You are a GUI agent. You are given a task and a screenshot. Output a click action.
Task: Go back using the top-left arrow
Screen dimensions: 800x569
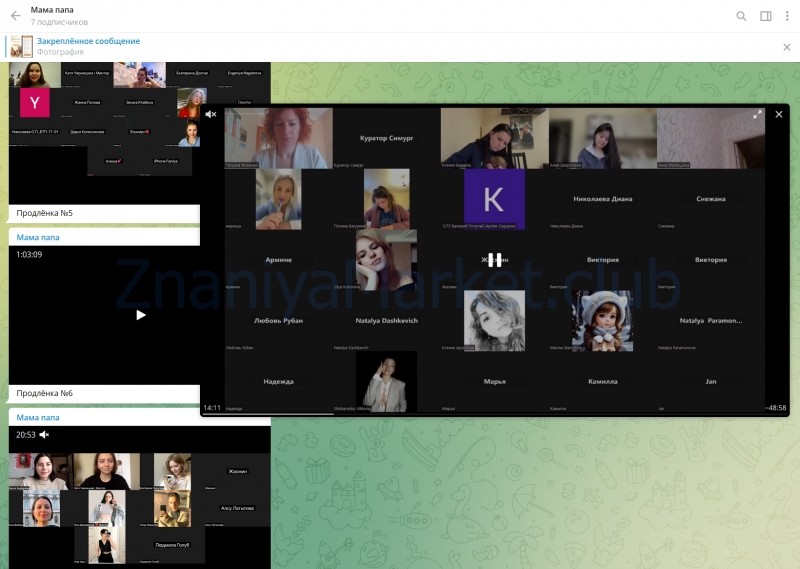15,16
